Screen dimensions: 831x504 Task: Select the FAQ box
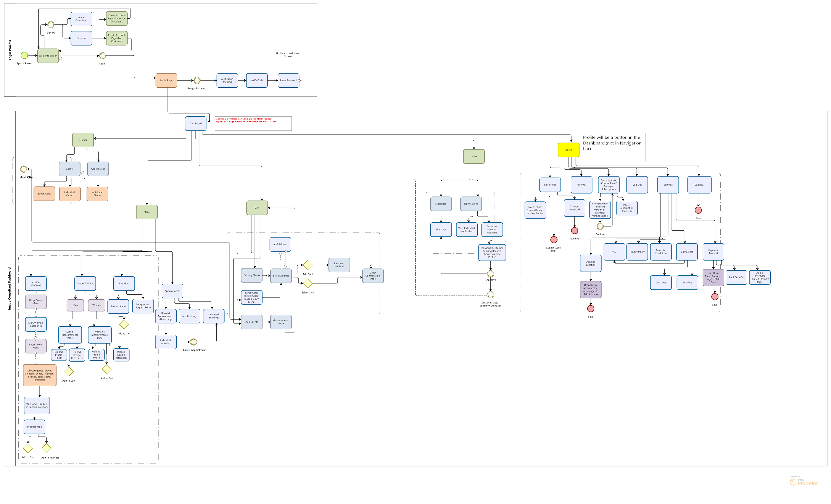click(614, 252)
